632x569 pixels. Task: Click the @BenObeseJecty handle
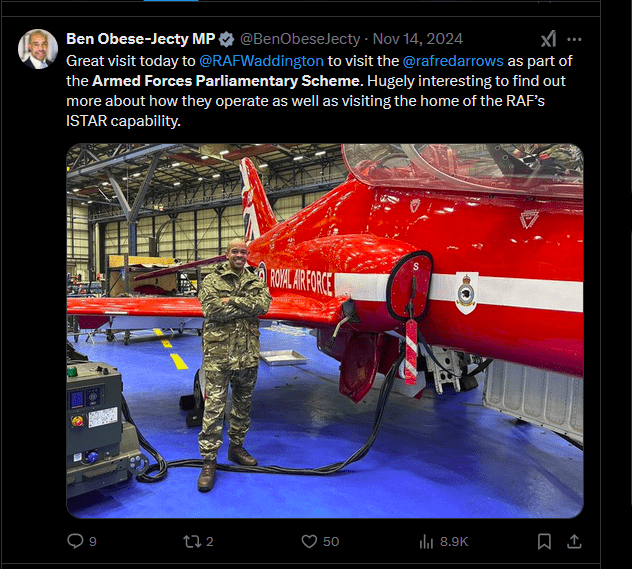(300, 39)
